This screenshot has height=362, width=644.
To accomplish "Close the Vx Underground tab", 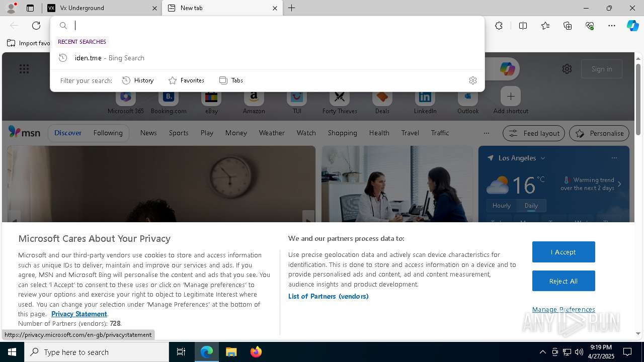I will coord(154,8).
